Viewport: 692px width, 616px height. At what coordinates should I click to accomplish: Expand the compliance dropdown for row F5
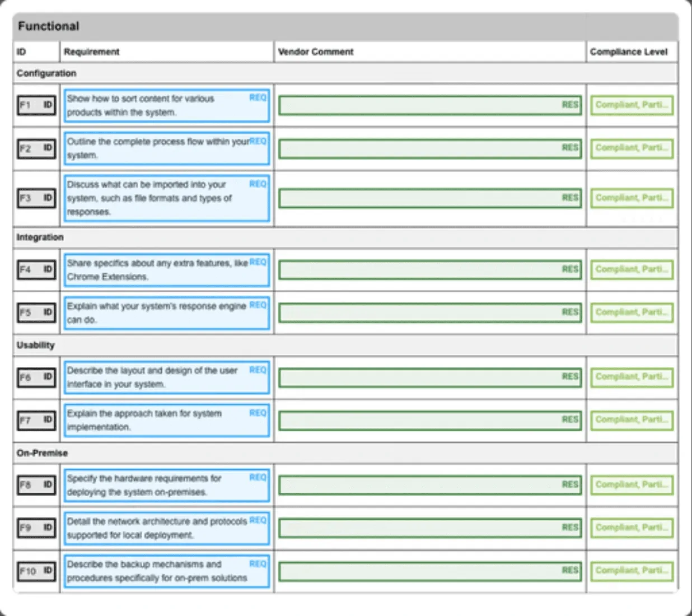[632, 312]
